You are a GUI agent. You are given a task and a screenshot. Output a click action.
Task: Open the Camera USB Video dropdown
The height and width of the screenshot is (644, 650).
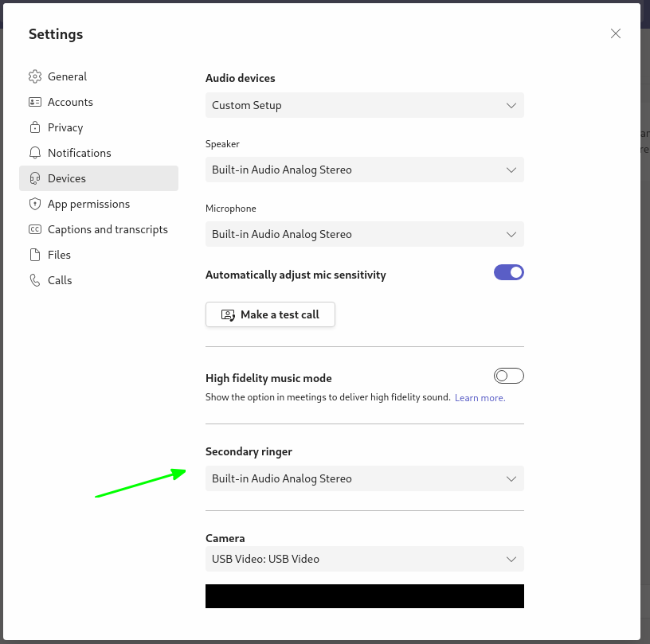(364, 559)
